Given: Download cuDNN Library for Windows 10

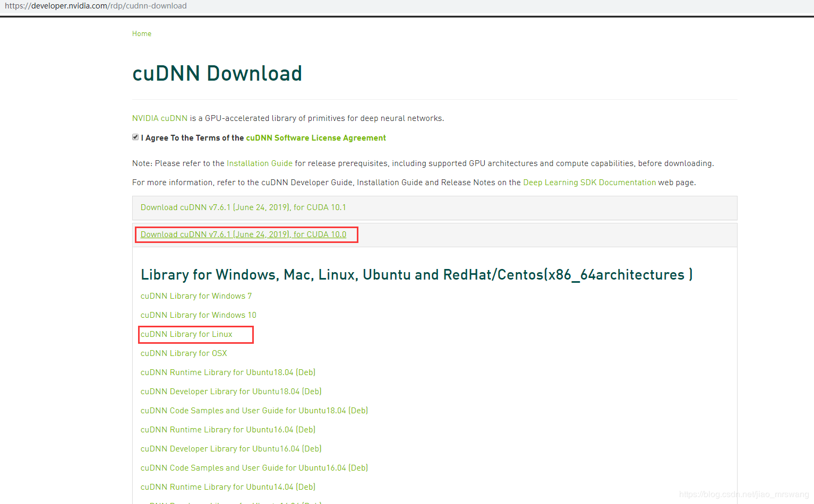Looking at the screenshot, I should pos(199,315).
